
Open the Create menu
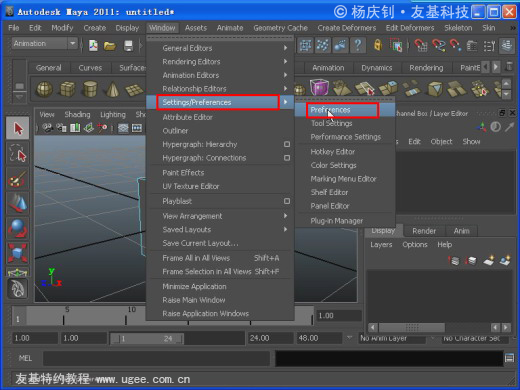94,28
